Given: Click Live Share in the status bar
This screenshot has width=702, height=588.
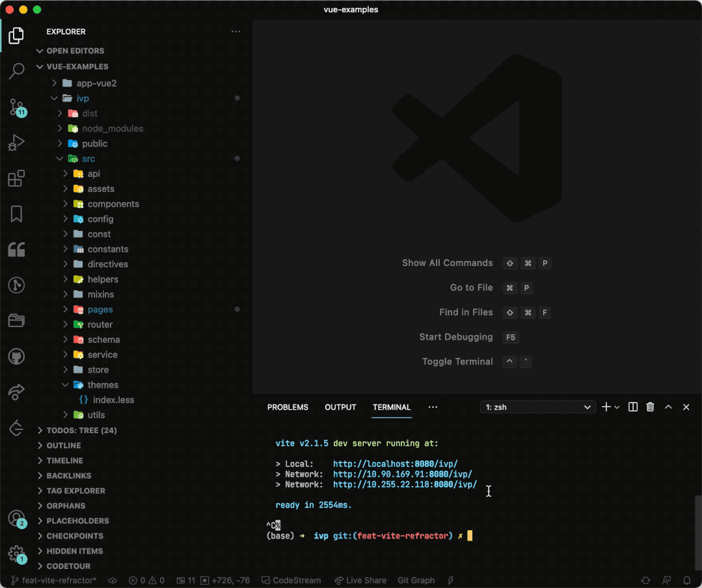Looking at the screenshot, I should coord(360,580).
